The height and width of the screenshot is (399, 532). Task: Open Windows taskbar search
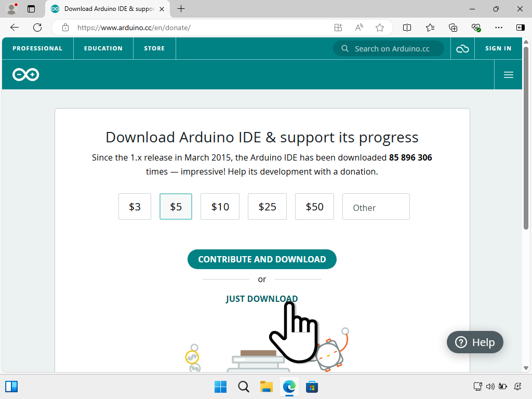244,387
